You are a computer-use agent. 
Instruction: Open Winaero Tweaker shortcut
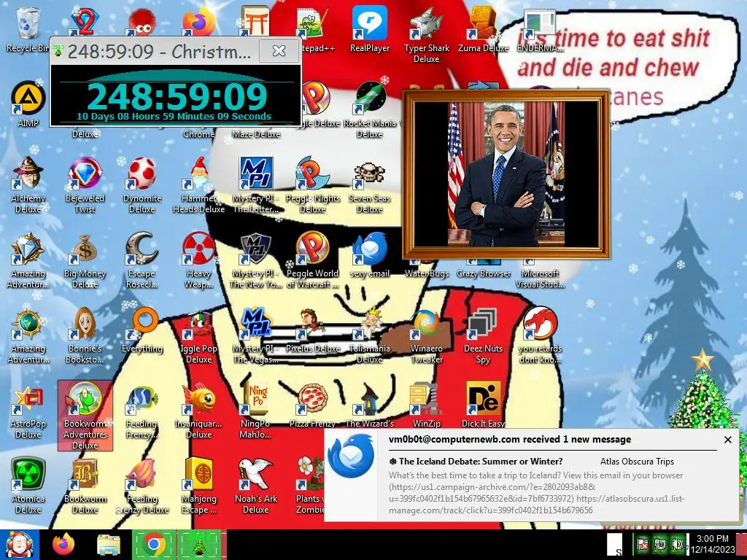[x=426, y=335]
